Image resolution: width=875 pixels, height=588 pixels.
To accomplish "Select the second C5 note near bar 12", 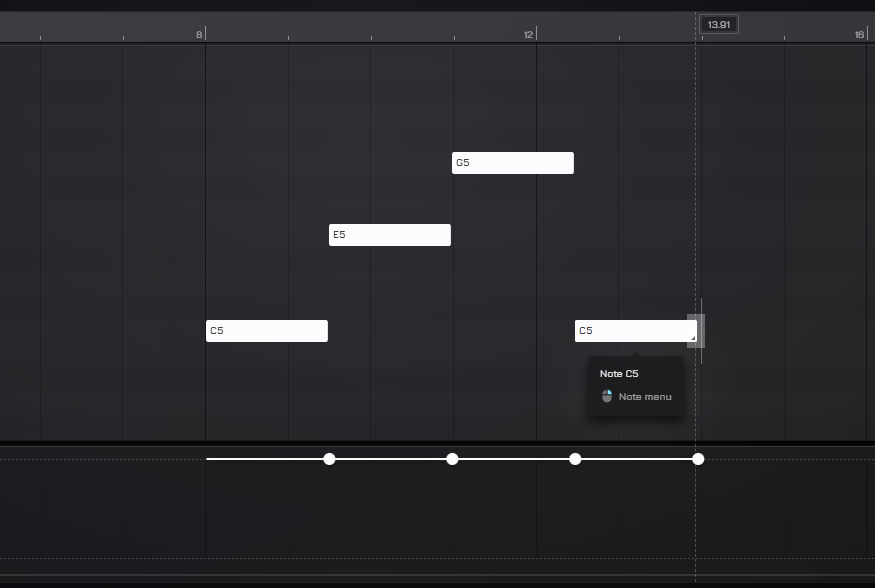I will point(630,331).
